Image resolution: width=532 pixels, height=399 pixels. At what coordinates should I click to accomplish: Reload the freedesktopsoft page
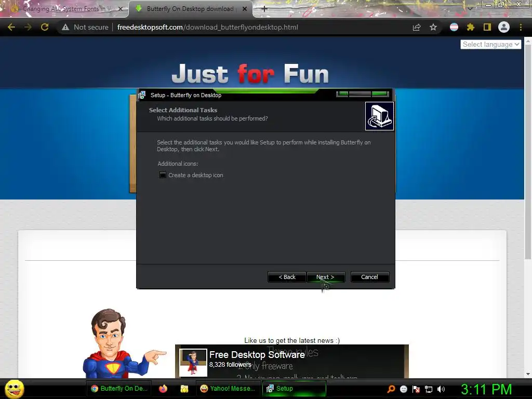pyautogui.click(x=45, y=27)
